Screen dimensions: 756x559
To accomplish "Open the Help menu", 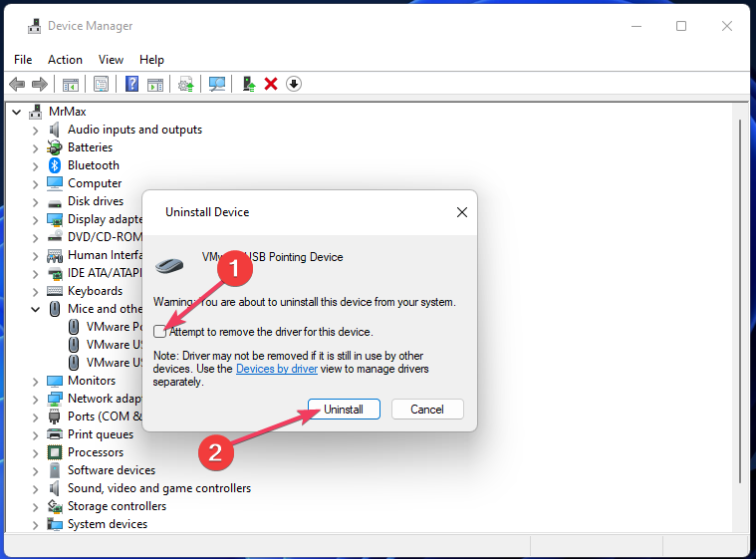I will (x=151, y=60).
